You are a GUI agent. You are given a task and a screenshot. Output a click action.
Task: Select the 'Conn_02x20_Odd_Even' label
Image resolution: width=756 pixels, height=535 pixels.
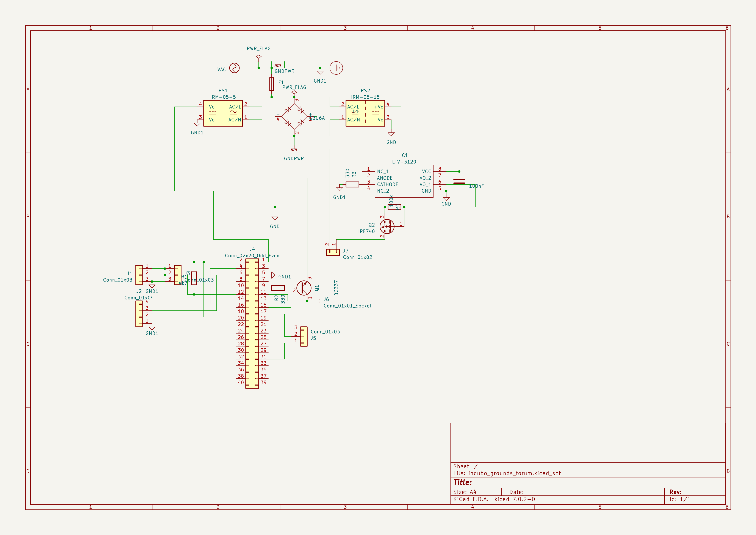pos(252,256)
